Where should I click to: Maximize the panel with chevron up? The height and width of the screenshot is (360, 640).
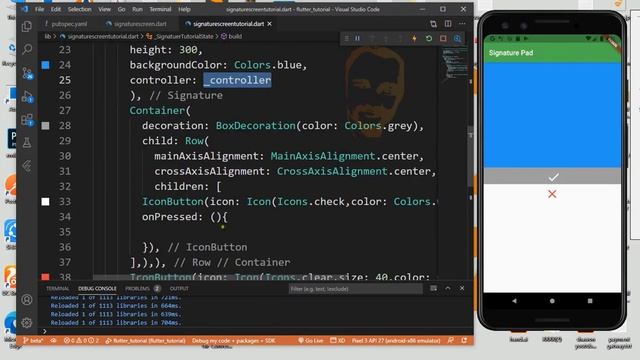pyautogui.click(x=448, y=289)
